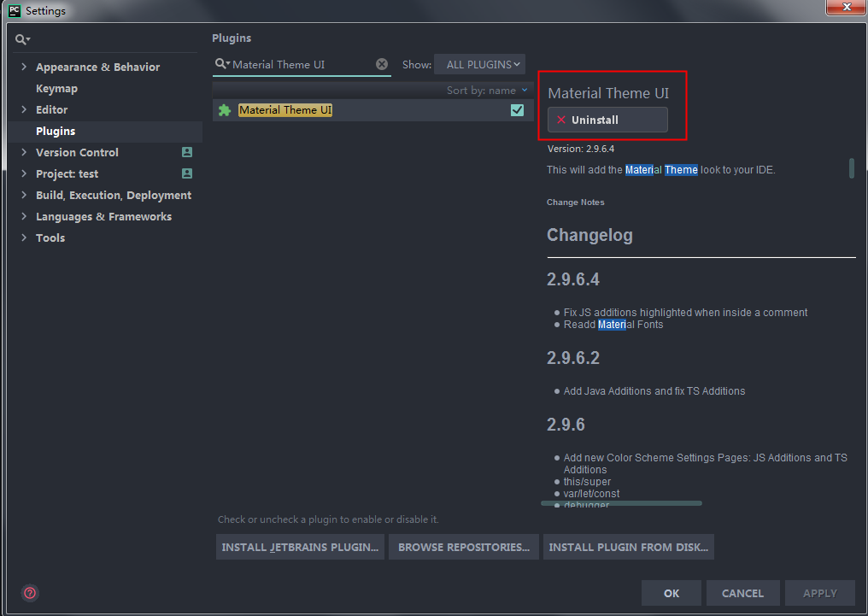Screen dimensions: 868x616
Task: Expand the Project: test section
Action: click(x=24, y=173)
